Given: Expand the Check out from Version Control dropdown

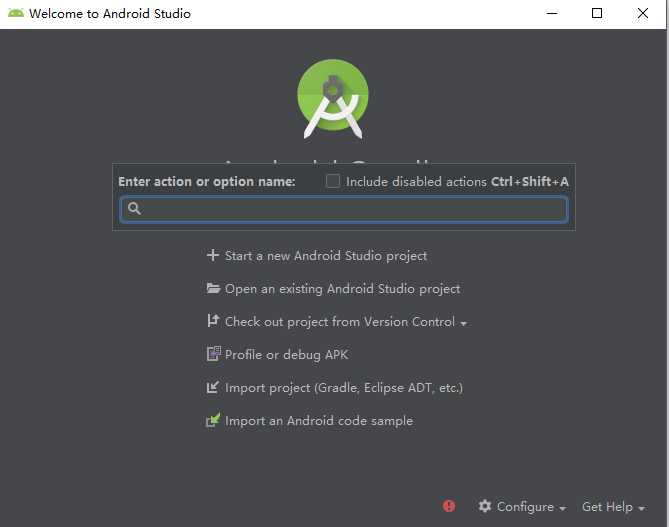Looking at the screenshot, I should click(x=463, y=322).
